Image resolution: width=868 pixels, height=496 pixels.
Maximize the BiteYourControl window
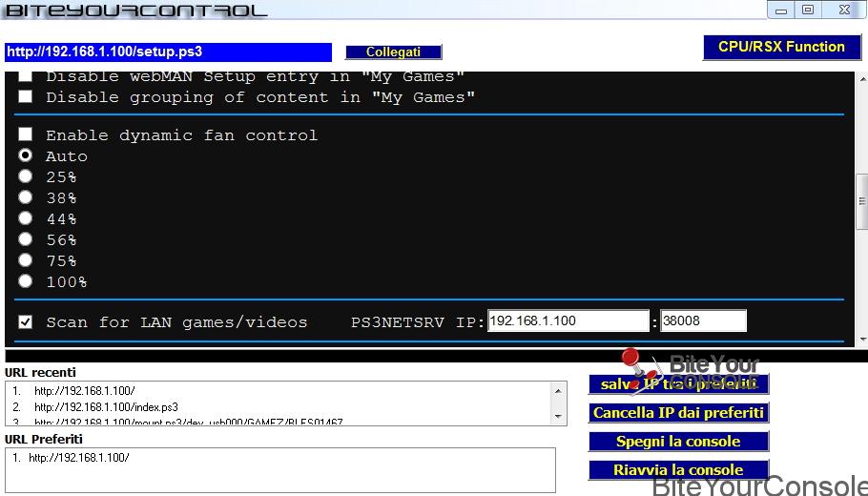coord(808,10)
